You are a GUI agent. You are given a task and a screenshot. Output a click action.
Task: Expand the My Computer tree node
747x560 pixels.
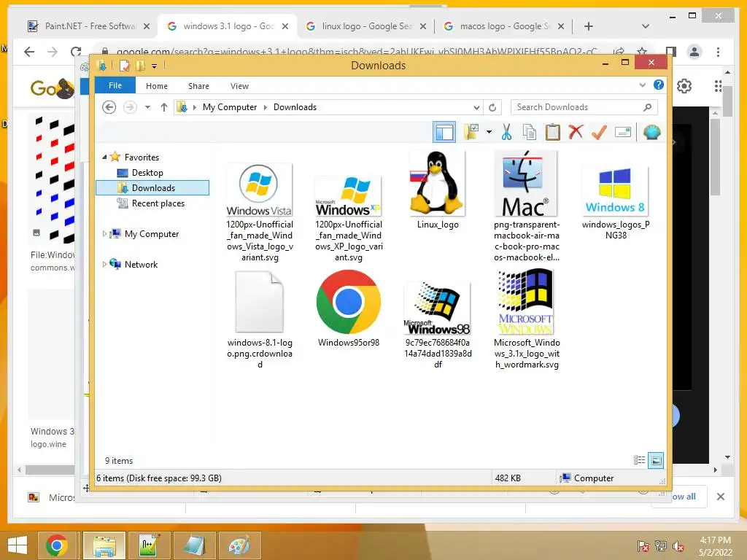click(104, 234)
